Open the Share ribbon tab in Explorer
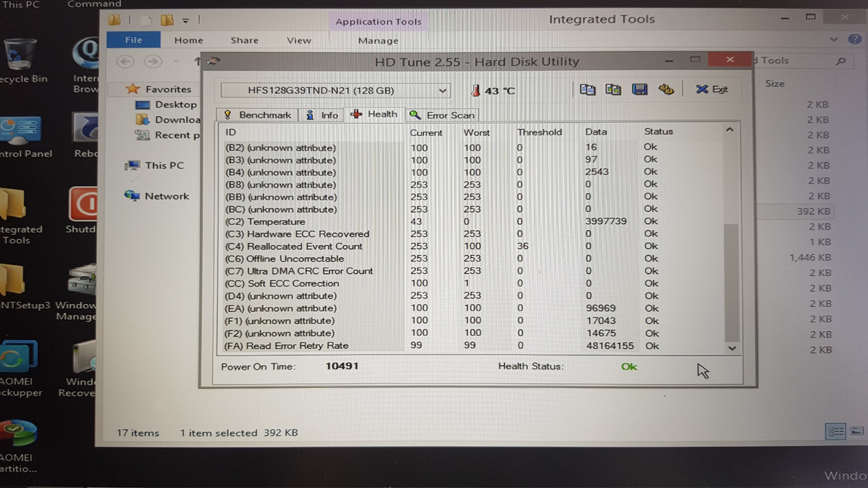This screenshot has height=488, width=868. pos(244,40)
